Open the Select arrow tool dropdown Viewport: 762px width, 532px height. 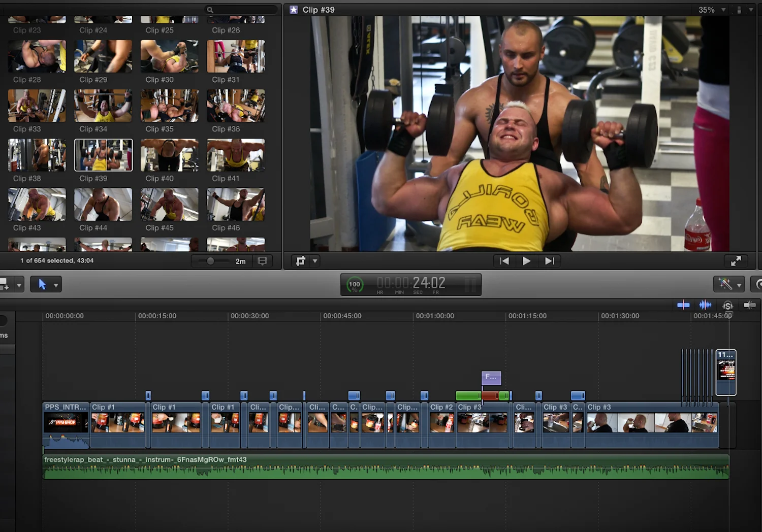56,285
